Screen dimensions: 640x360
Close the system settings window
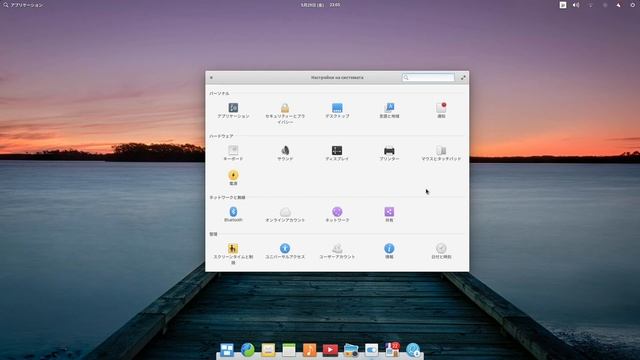click(x=211, y=78)
